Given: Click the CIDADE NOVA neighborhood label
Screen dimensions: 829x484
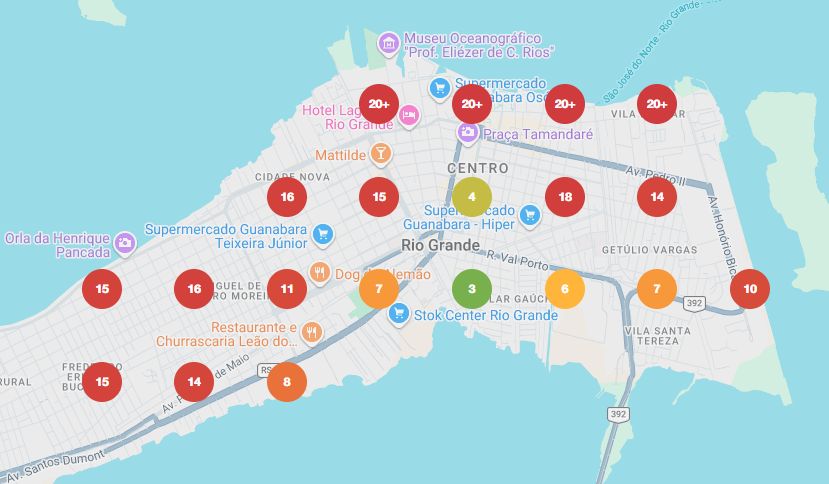Looking at the screenshot, I should pyautogui.click(x=292, y=177).
